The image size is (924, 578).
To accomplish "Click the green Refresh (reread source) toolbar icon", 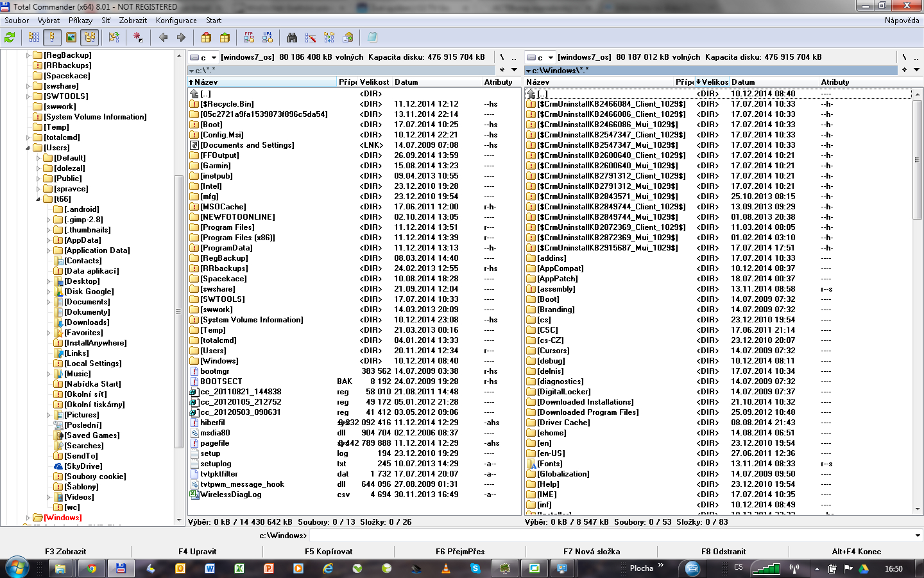I will [x=10, y=38].
